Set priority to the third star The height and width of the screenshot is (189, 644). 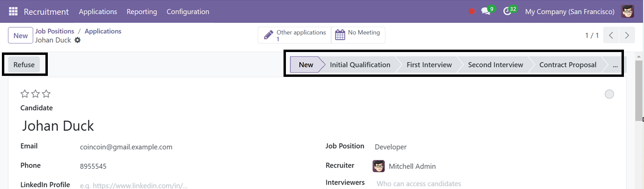[x=46, y=94]
